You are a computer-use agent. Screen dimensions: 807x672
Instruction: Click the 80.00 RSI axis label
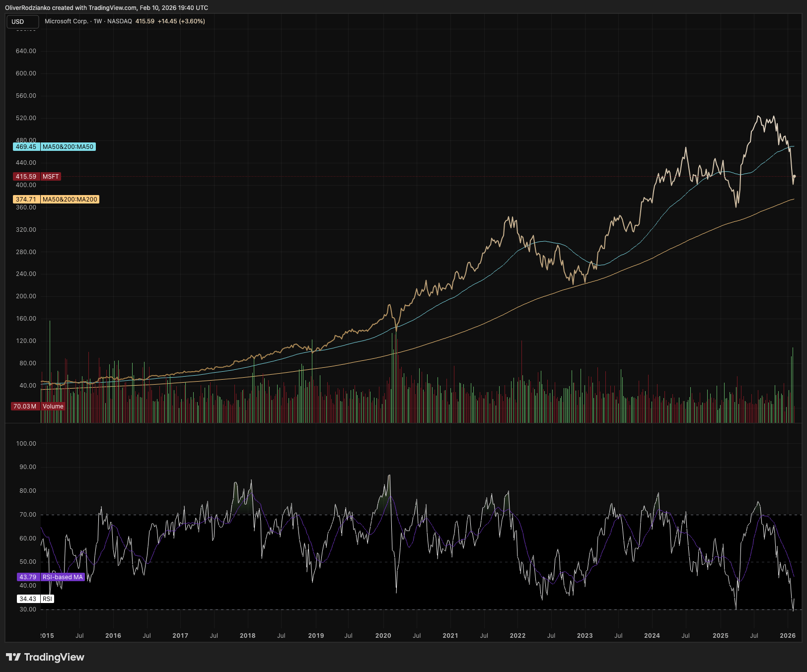28,491
